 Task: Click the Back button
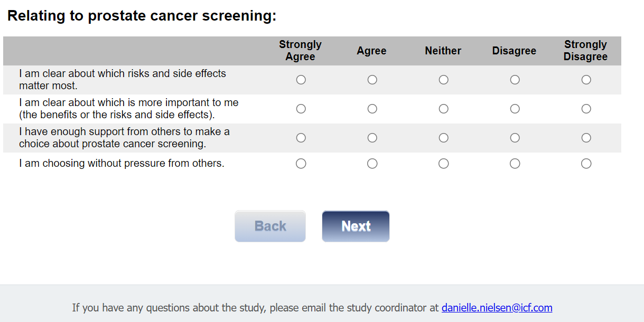click(270, 226)
